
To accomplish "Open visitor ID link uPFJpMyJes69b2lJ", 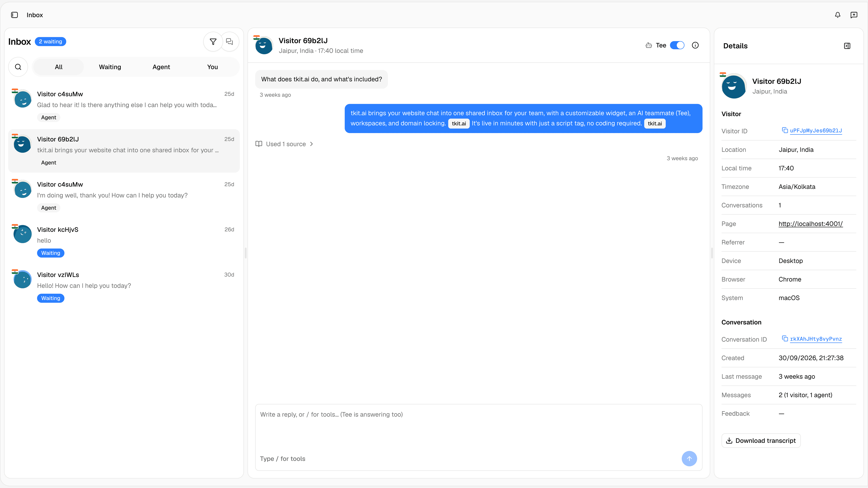I will coord(816,131).
